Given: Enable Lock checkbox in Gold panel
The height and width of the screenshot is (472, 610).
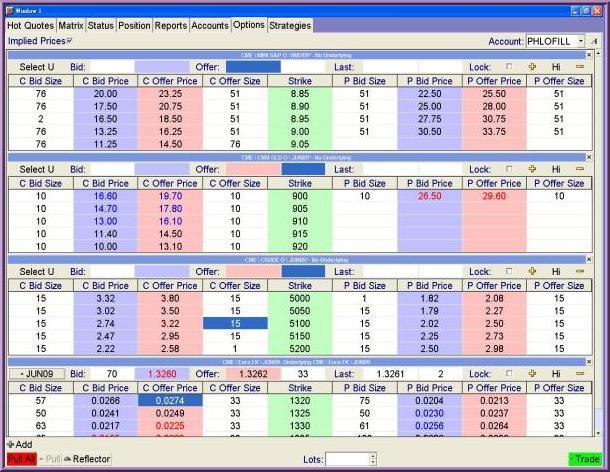Looking at the screenshot, I should click(x=509, y=169).
